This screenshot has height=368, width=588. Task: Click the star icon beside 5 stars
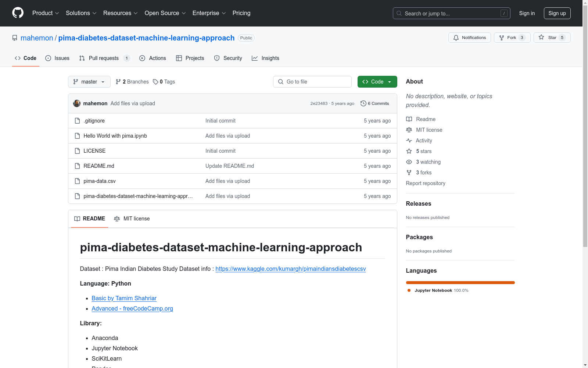pyautogui.click(x=409, y=151)
